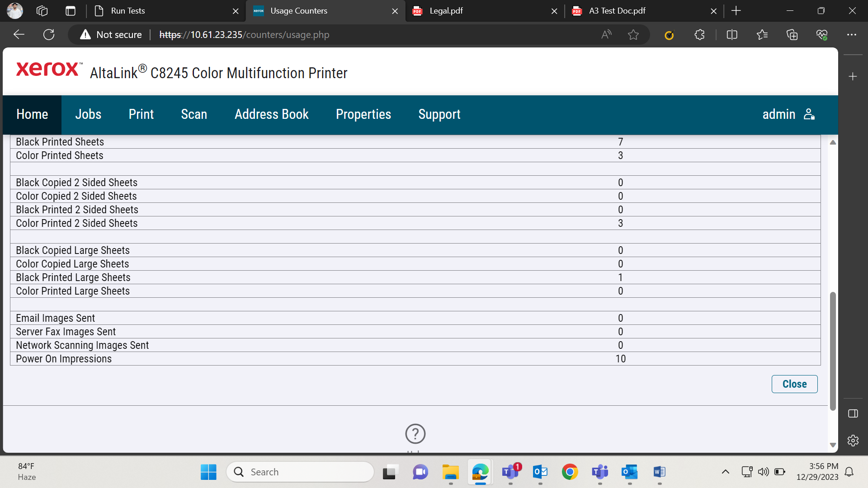
Task: Open the browser Settings and more menu
Action: [852, 35]
